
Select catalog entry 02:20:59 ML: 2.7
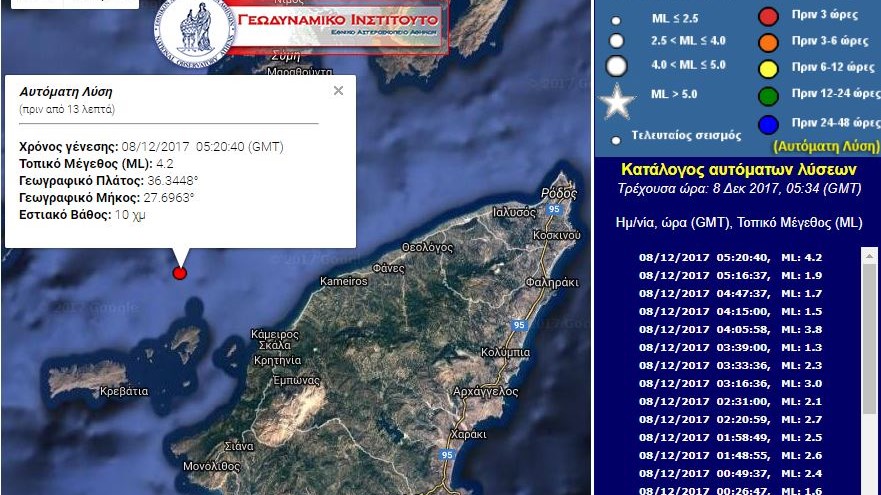730,419
